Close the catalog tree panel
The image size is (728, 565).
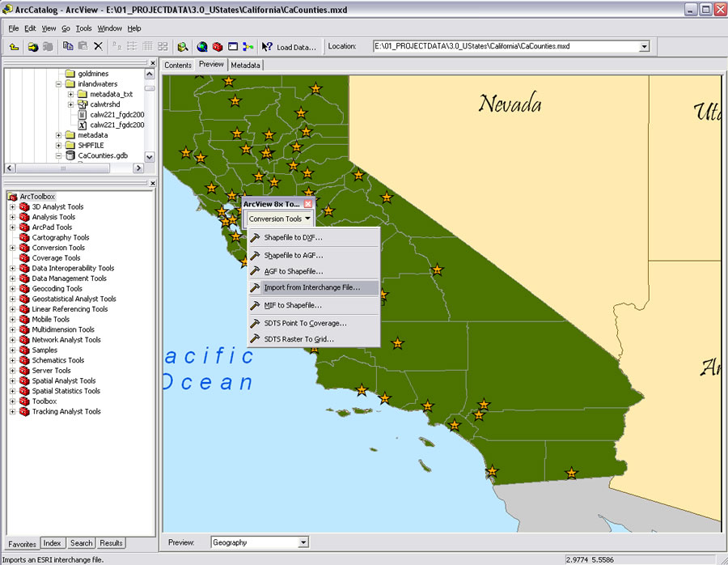[153, 62]
